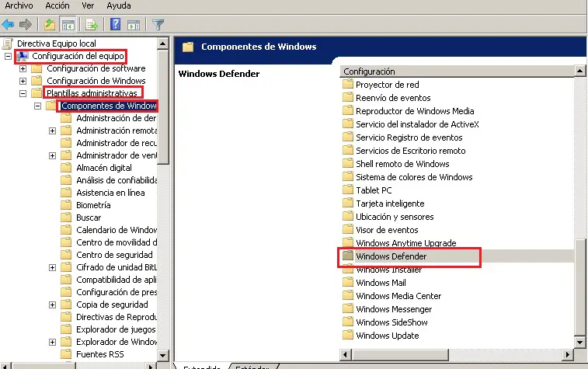Click tree pane scroll down arrow
This screenshot has height=369, width=588.
pos(163,355)
